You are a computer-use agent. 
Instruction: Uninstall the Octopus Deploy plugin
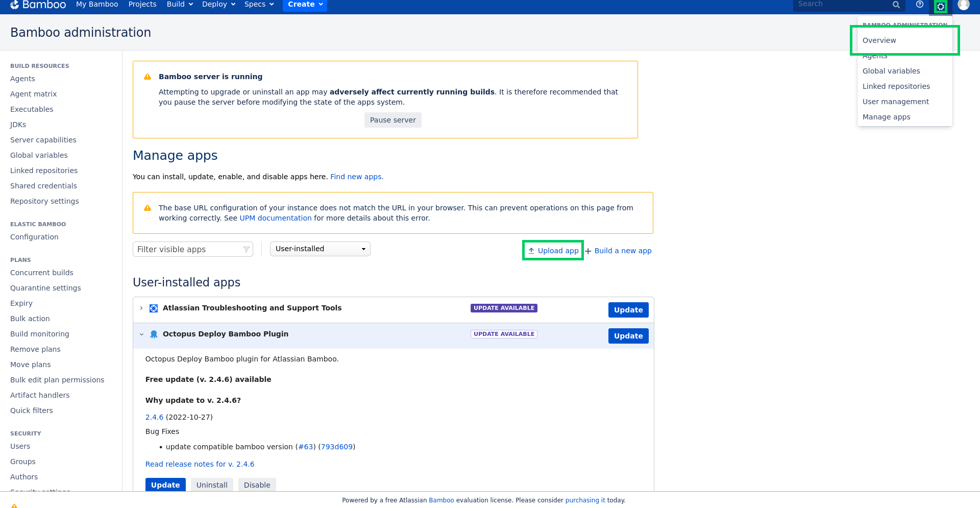[x=212, y=485]
